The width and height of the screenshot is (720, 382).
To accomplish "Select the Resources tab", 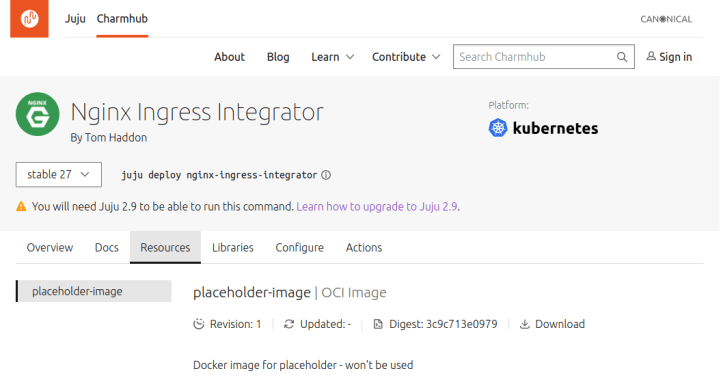I will 165,247.
